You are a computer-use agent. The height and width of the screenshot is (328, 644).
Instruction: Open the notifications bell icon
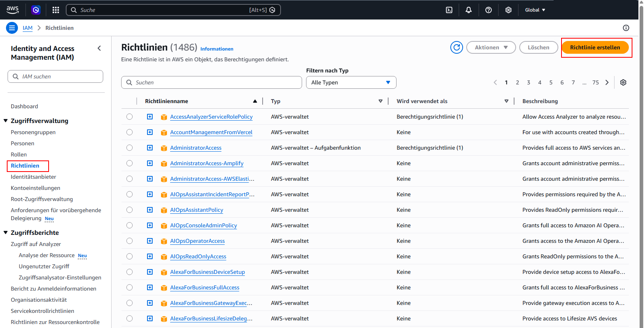pyautogui.click(x=469, y=10)
